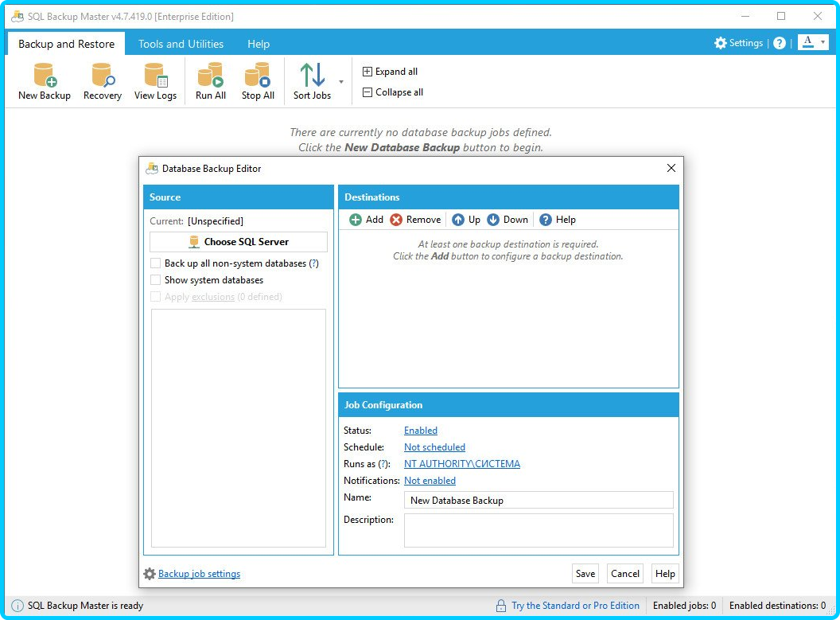Click the Database Backup Editor dialog title icon
840x620 pixels.
152,168
